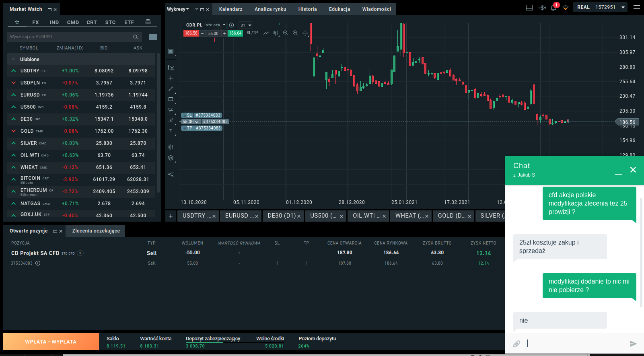Expand the REAL 1572951 account dropdown
Screen dimensions: 644x356
tap(623, 7)
